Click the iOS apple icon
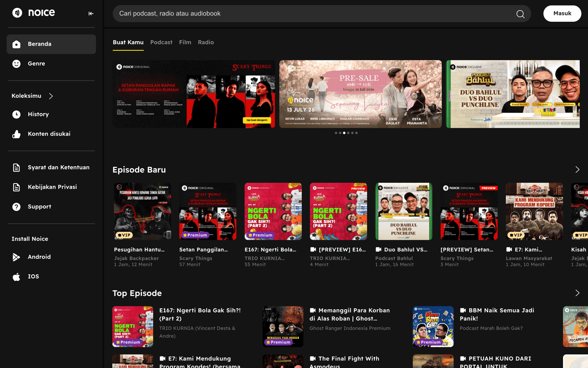The image size is (588, 368). (x=17, y=277)
